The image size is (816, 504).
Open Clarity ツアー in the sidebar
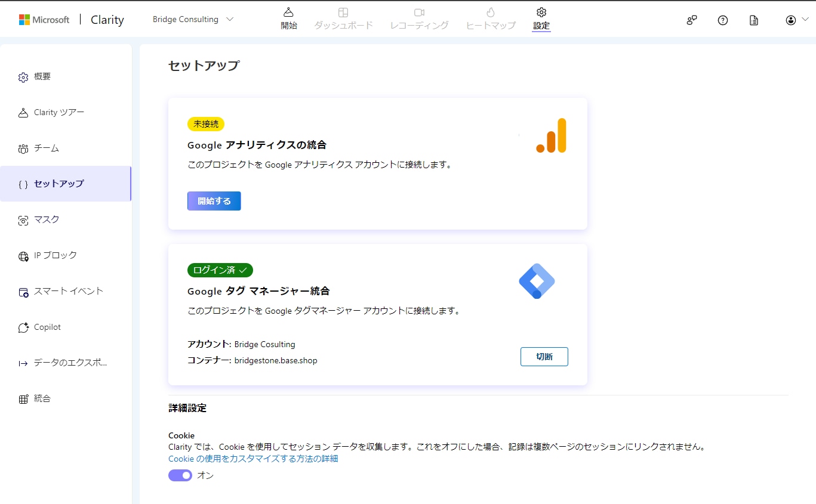point(66,112)
